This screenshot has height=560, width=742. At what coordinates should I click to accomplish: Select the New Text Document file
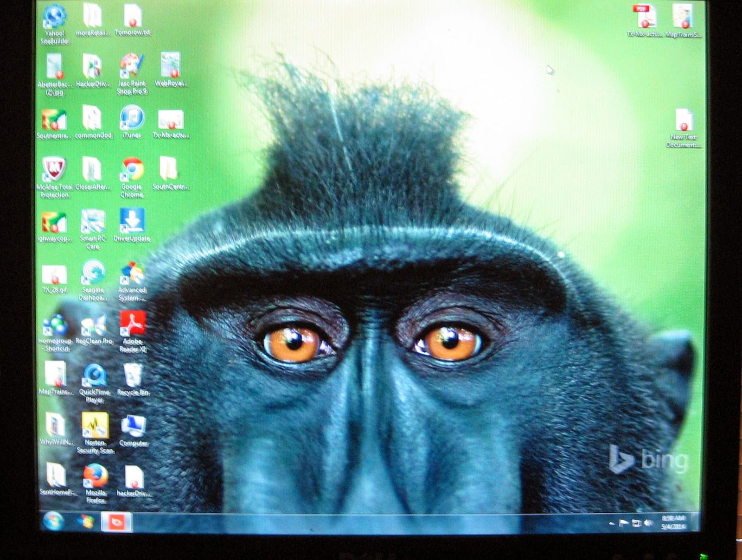coord(684,128)
